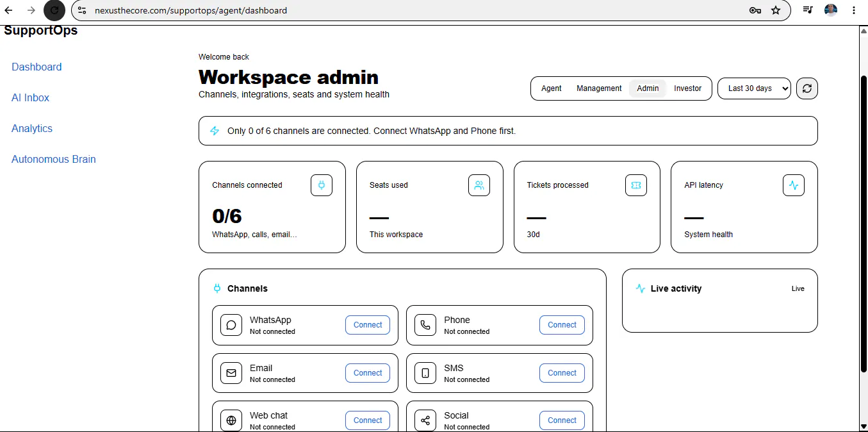This screenshot has height=432, width=868.
Task: Click the 0/6 channels connected value
Action: (227, 216)
